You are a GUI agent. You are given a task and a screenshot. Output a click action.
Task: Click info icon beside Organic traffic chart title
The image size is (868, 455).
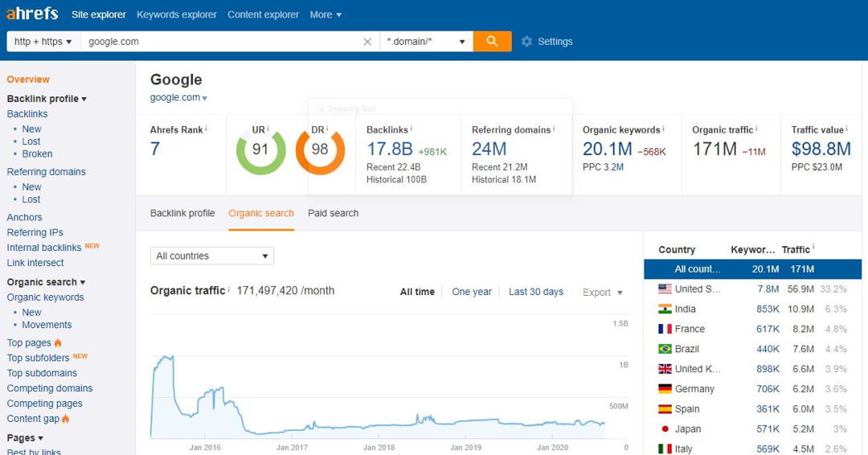click(x=228, y=289)
